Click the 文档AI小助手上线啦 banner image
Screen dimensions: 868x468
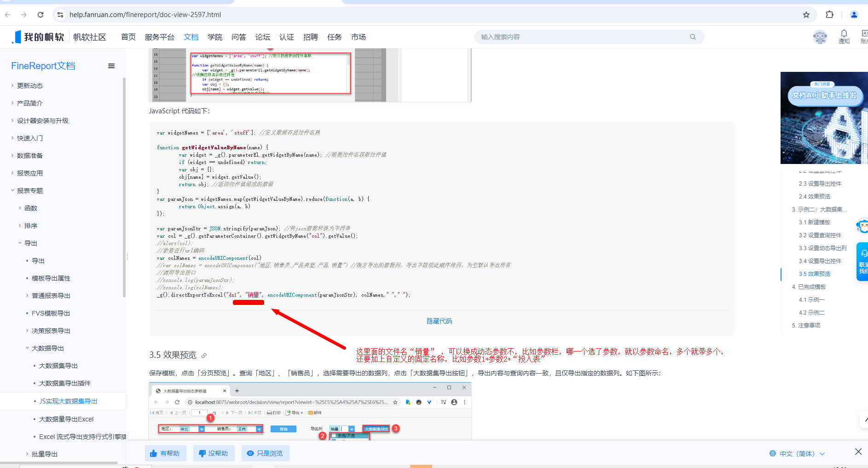(x=824, y=118)
